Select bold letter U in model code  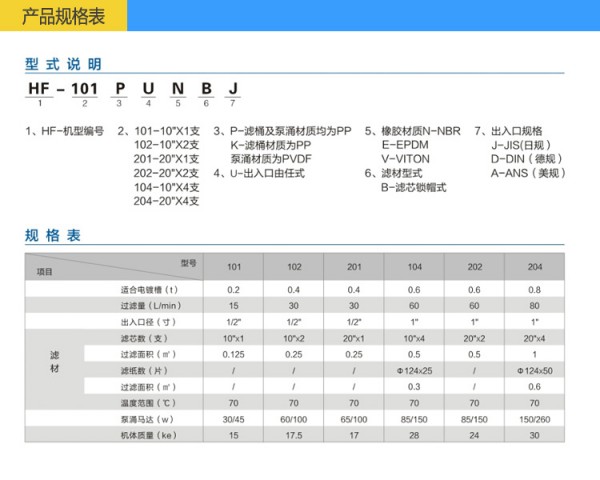[148, 89]
